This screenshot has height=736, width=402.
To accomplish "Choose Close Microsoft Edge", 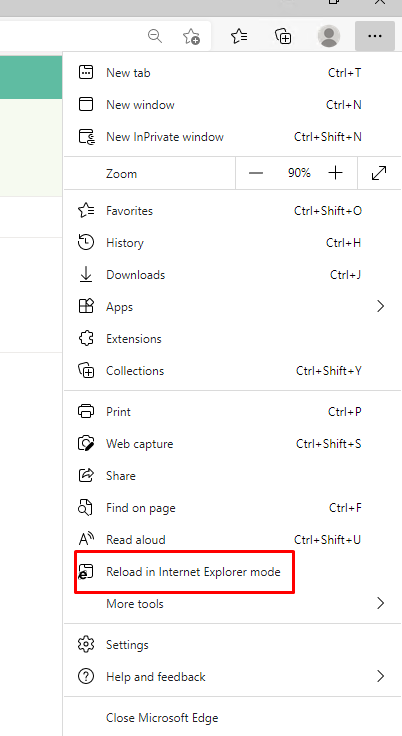I will point(232,718).
